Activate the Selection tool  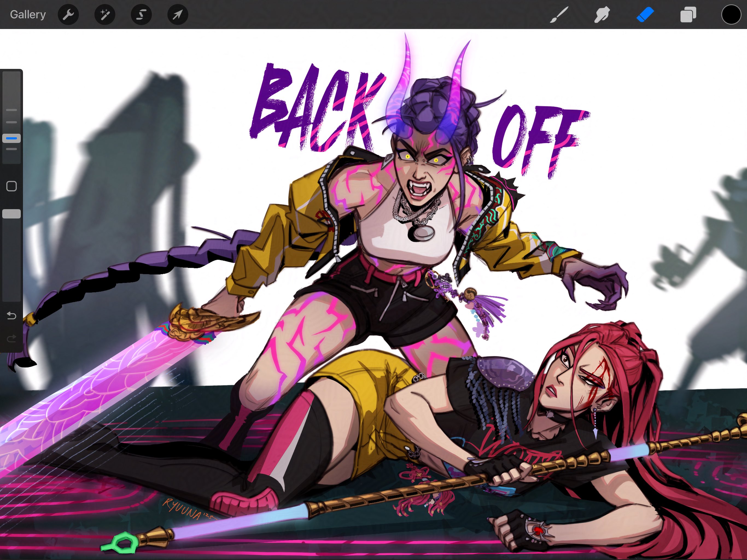(x=141, y=14)
